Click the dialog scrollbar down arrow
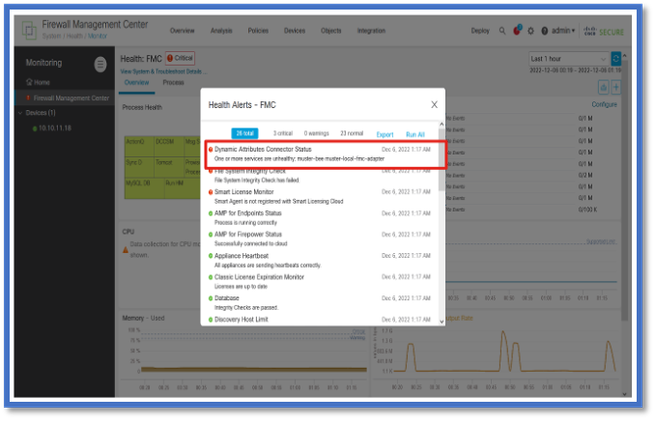The height and width of the screenshot is (421, 655). 442,321
